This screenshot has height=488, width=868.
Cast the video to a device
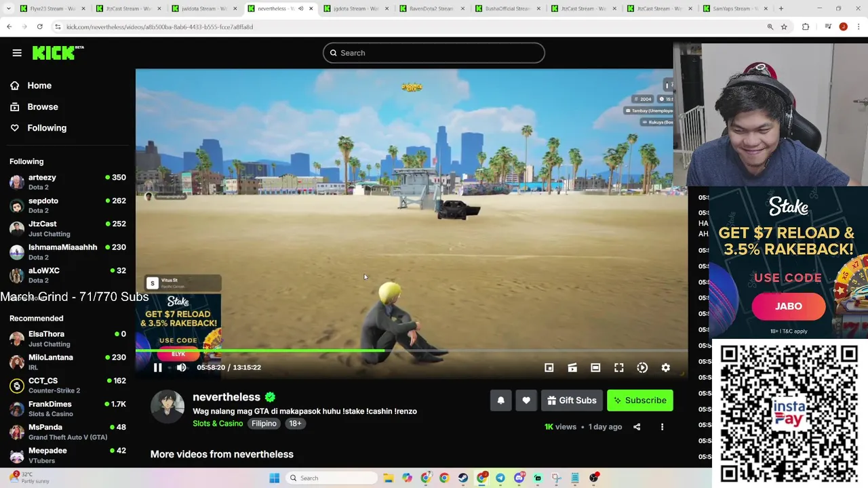(572, 367)
